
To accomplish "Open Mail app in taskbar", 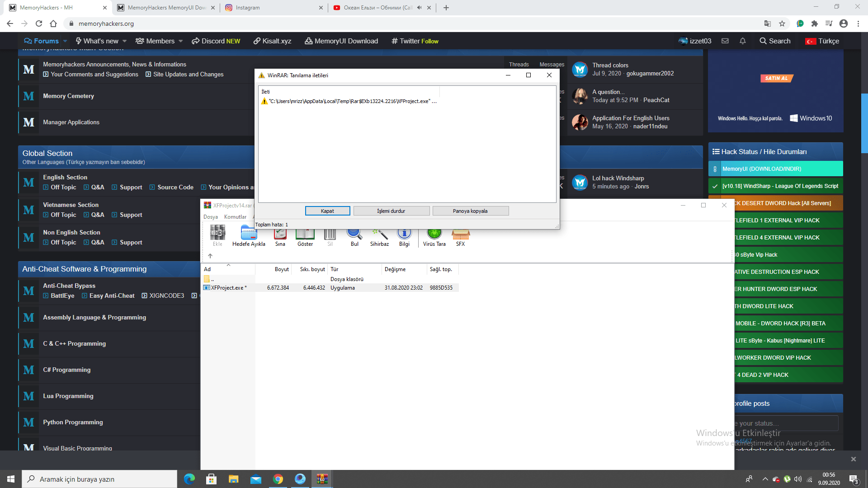I will tap(255, 479).
